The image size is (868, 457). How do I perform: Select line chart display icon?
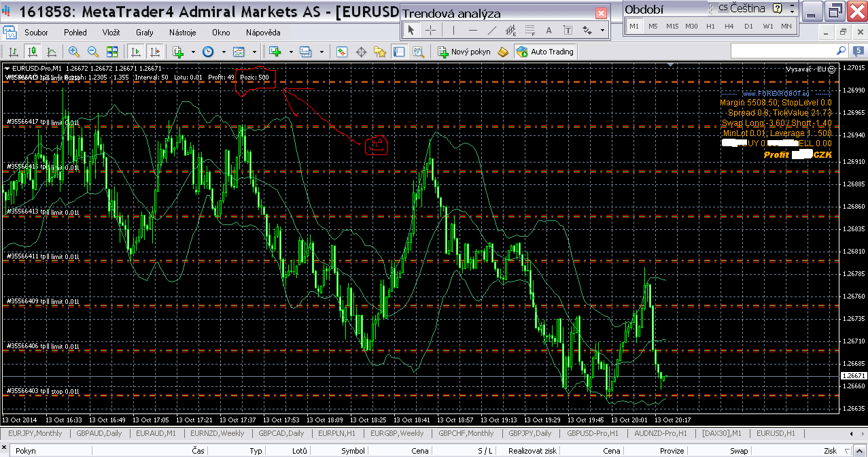pos(52,52)
